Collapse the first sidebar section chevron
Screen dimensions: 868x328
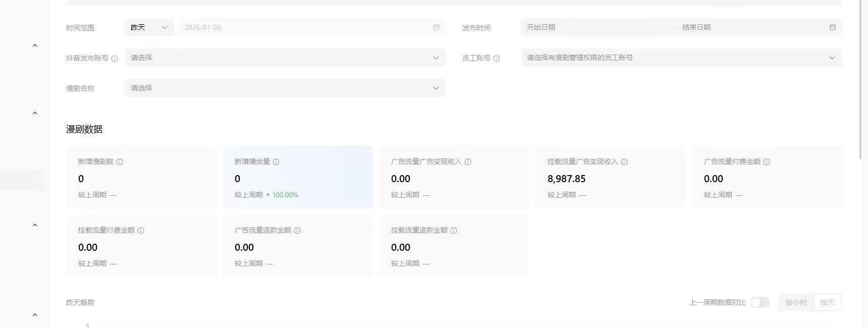point(35,45)
